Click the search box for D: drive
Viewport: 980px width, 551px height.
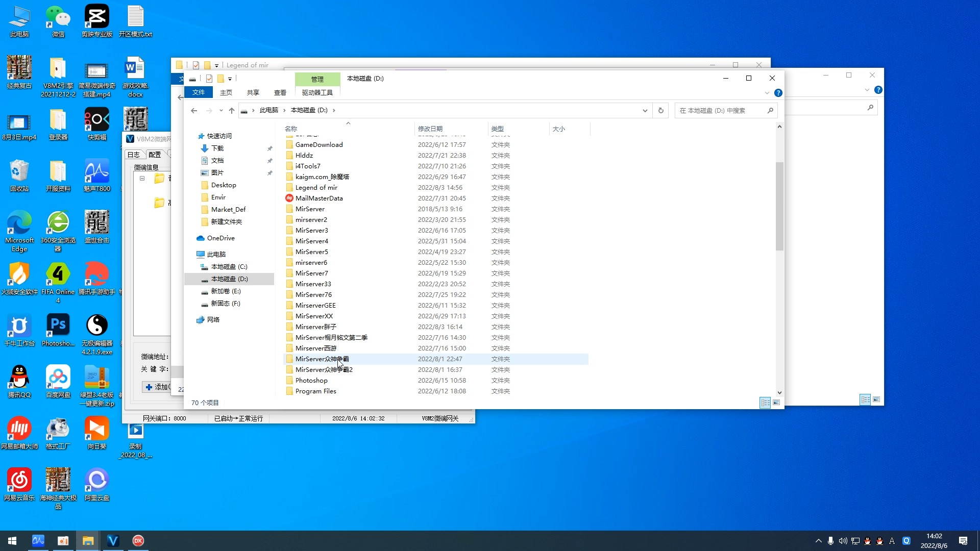coord(720,110)
